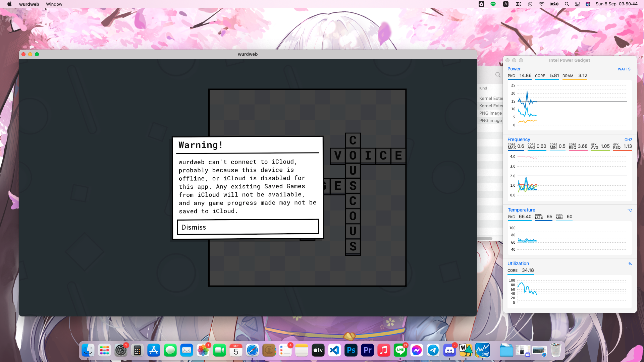Select the first PNG image row in Finder

point(491,113)
